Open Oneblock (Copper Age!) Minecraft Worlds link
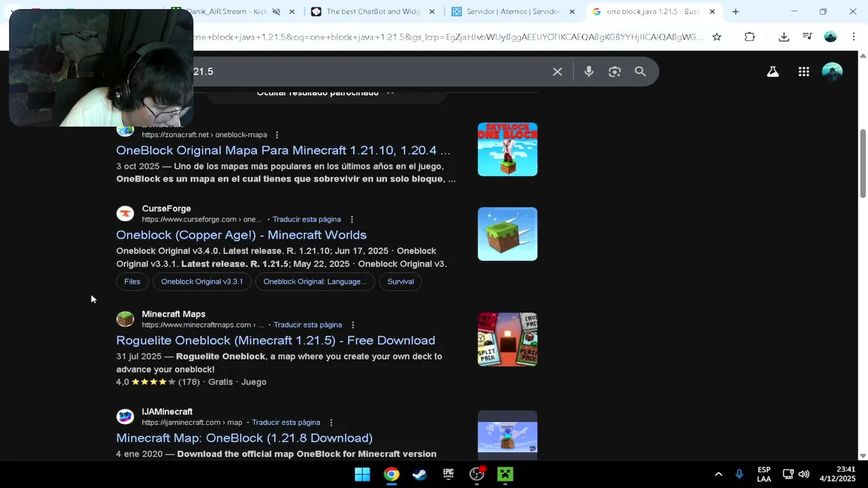 coord(241,235)
